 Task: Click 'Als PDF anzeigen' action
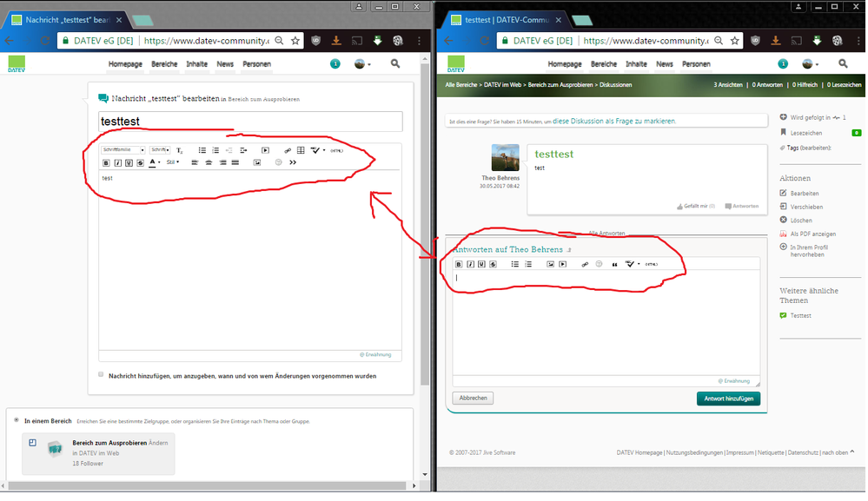click(x=812, y=234)
